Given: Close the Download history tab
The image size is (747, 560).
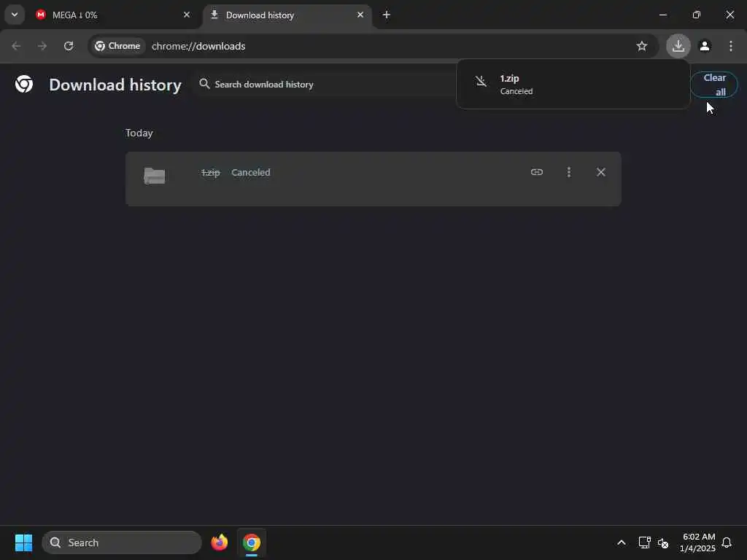Looking at the screenshot, I should pyautogui.click(x=360, y=15).
